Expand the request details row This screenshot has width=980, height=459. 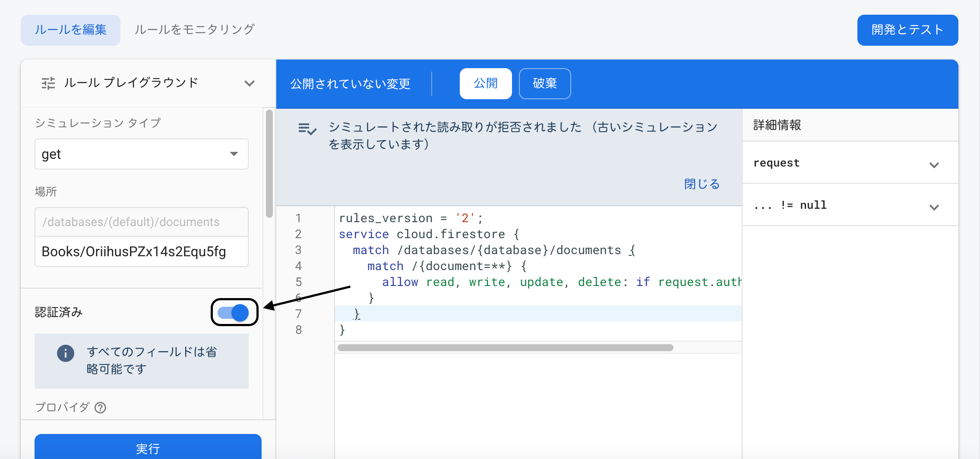click(x=850, y=163)
